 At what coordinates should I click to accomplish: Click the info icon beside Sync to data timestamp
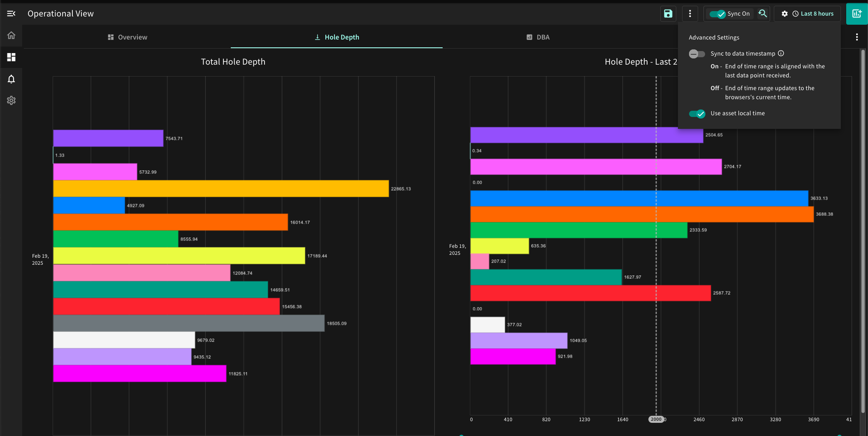pos(781,54)
